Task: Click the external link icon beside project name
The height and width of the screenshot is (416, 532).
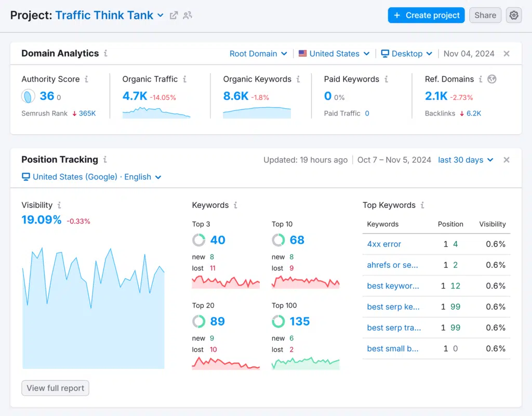Action: click(174, 16)
